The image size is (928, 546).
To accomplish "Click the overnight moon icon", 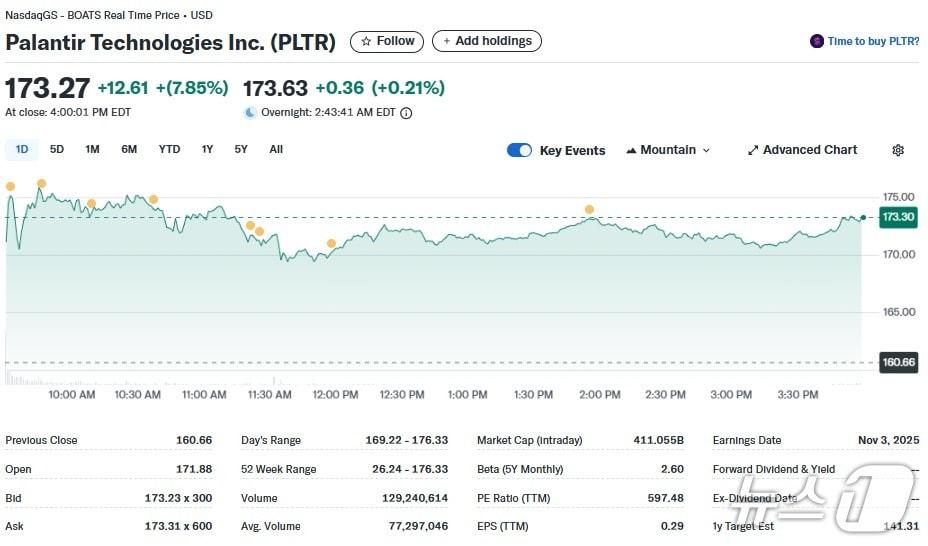I will 250,113.
